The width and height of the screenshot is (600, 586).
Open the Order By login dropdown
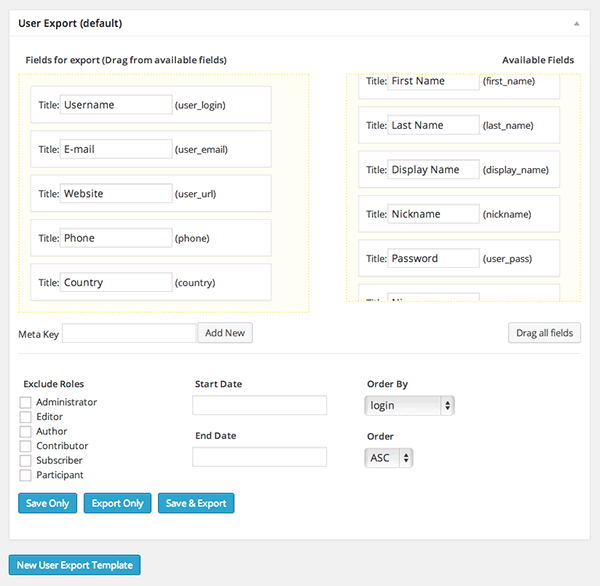[410, 405]
